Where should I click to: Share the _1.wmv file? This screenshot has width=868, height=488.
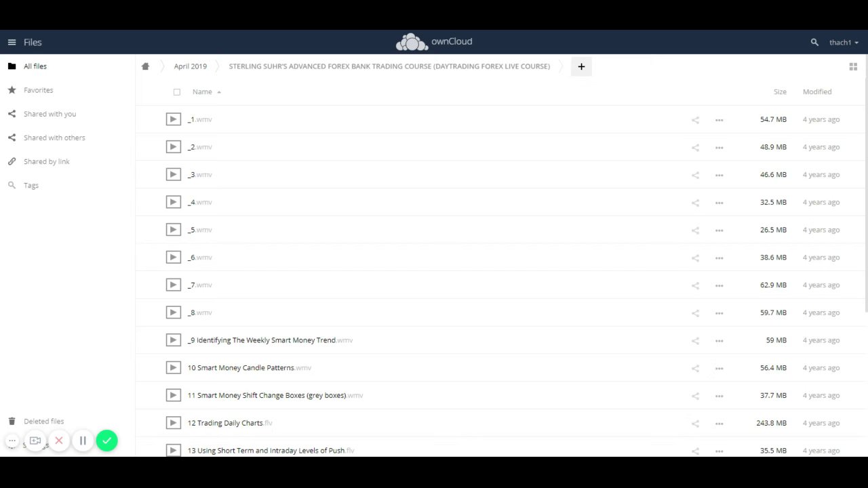695,120
